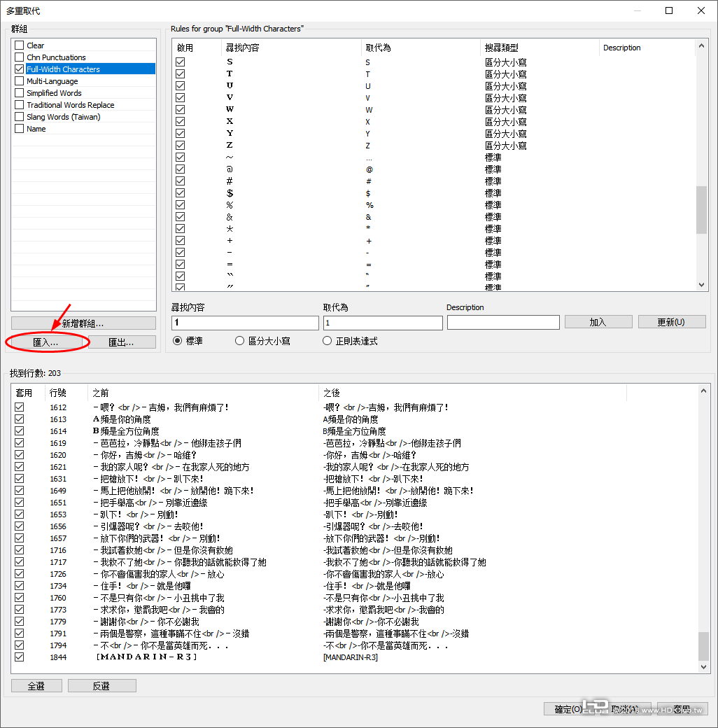
Task: Import rules via the 匯入 button
Action: point(48,342)
